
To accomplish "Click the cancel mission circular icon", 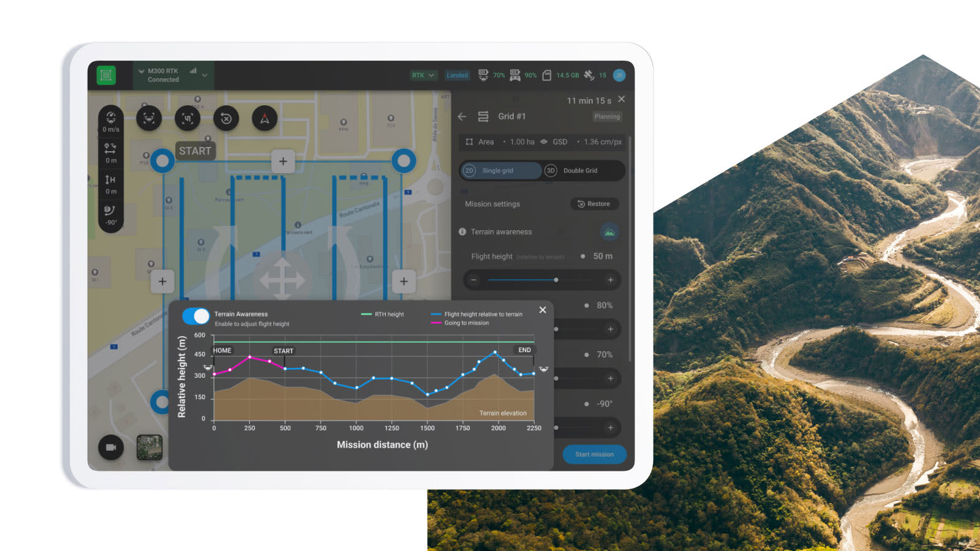I will [x=226, y=119].
